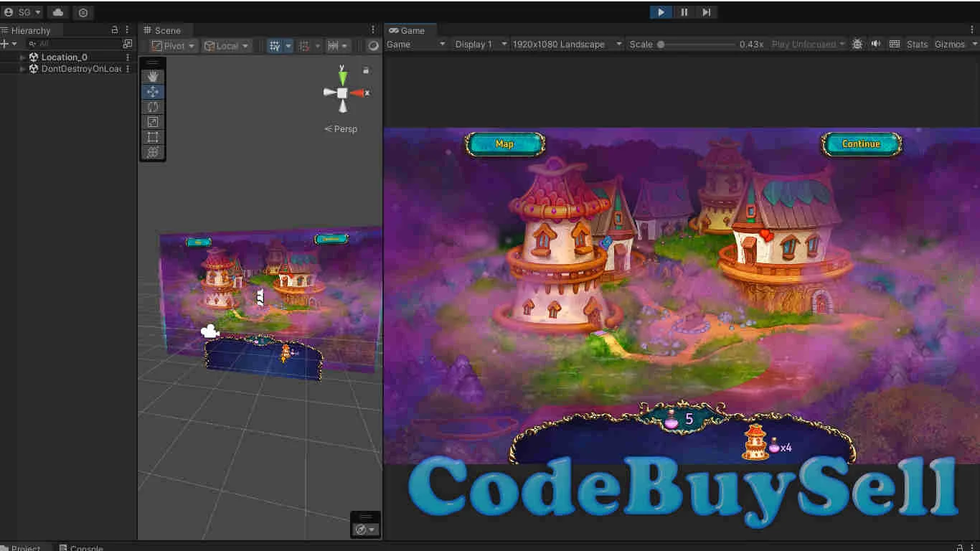Mute audio in Game view
This screenshot has width=980, height=551.
click(876, 44)
